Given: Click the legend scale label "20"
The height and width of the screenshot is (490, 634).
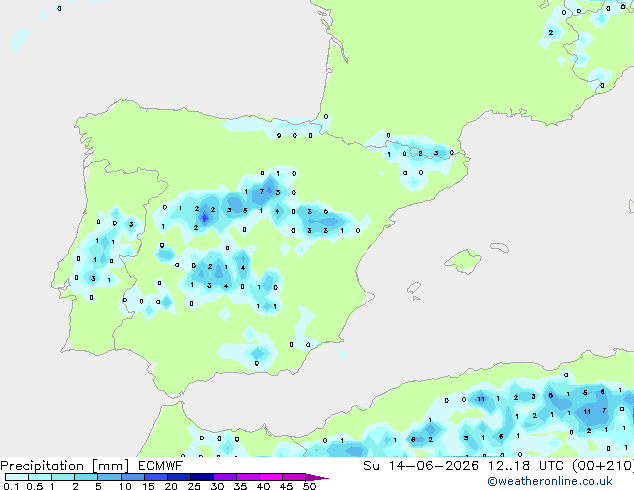Looking at the screenshot, I should (x=171, y=486).
